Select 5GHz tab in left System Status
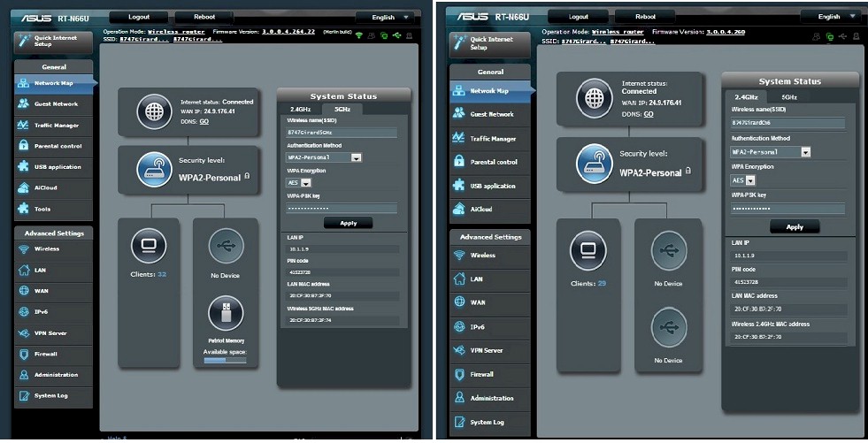868x443 pixels. tap(342, 110)
